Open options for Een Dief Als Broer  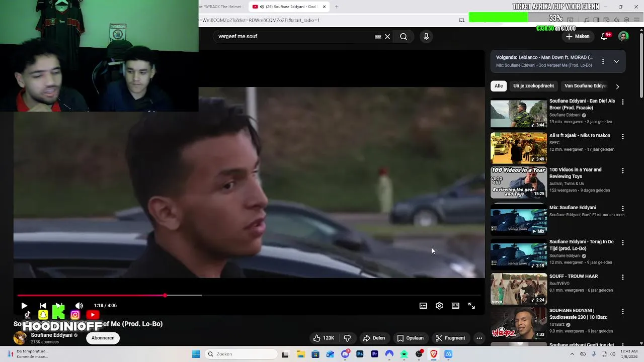(x=623, y=102)
